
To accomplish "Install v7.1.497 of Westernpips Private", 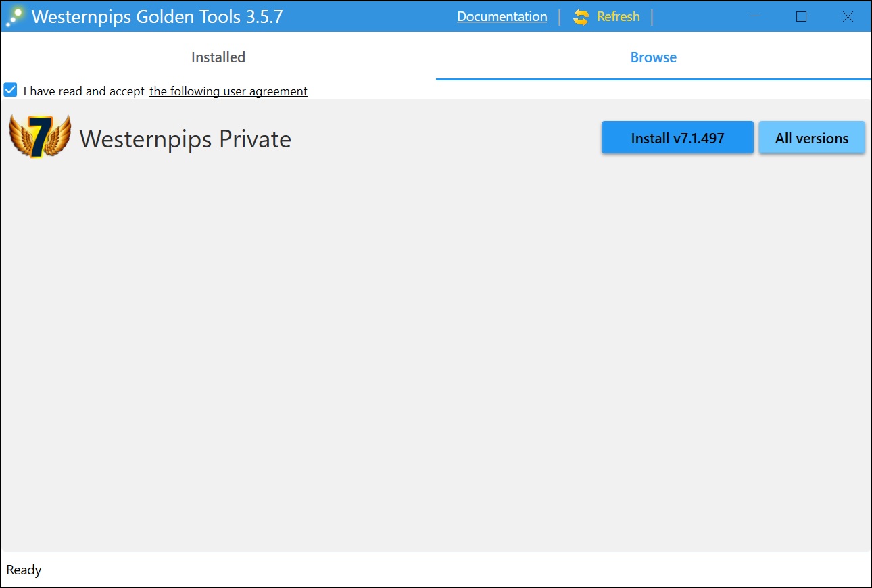I will point(677,138).
